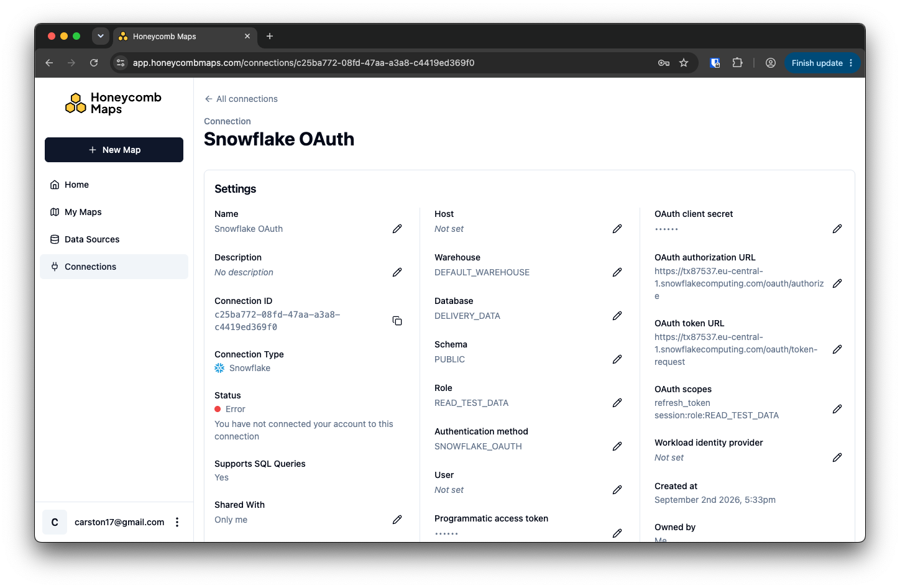Edit the Description field
900x588 pixels.
pos(397,272)
